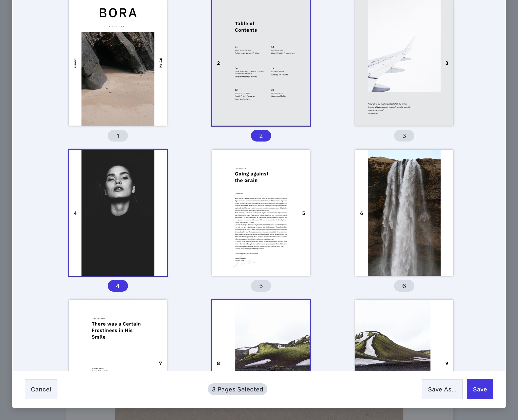Deselect the woman portrait page thumbnail

pyautogui.click(x=118, y=213)
